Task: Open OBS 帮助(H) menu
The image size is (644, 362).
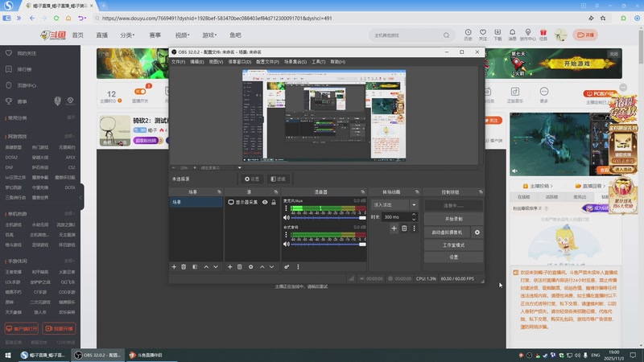Action: [337, 62]
